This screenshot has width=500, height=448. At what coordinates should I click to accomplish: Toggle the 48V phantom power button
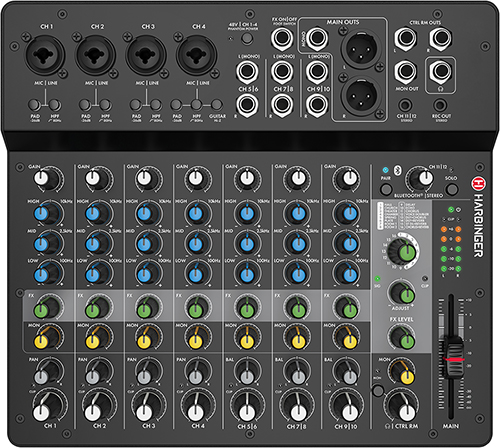(247, 38)
